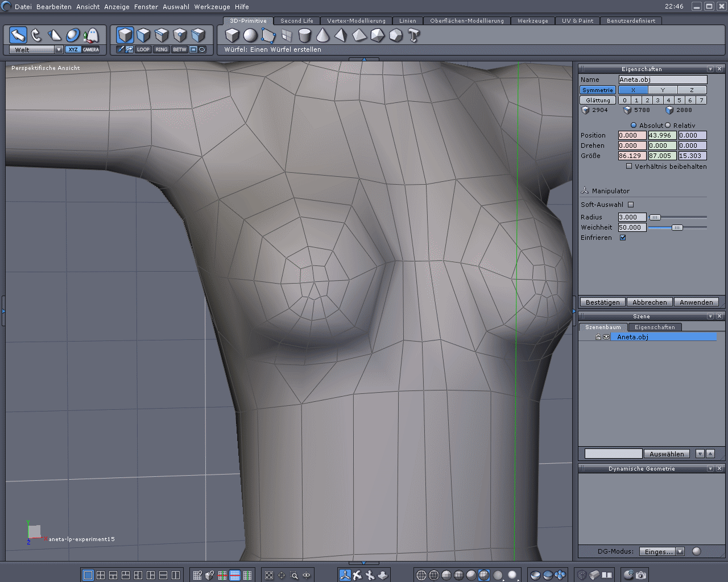Select the Relativ radio button
728x582 pixels.
tap(668, 126)
